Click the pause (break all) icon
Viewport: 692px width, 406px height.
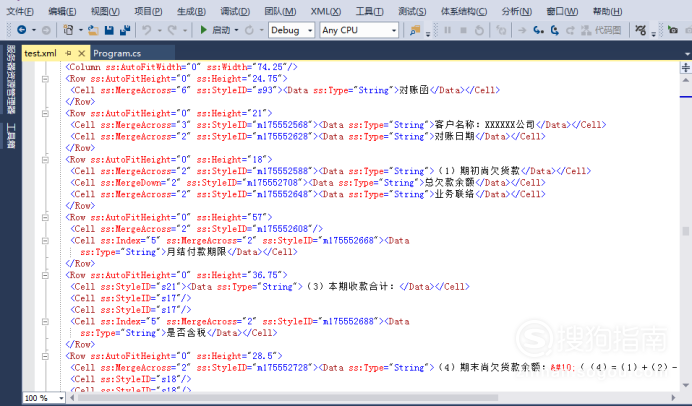448,30
